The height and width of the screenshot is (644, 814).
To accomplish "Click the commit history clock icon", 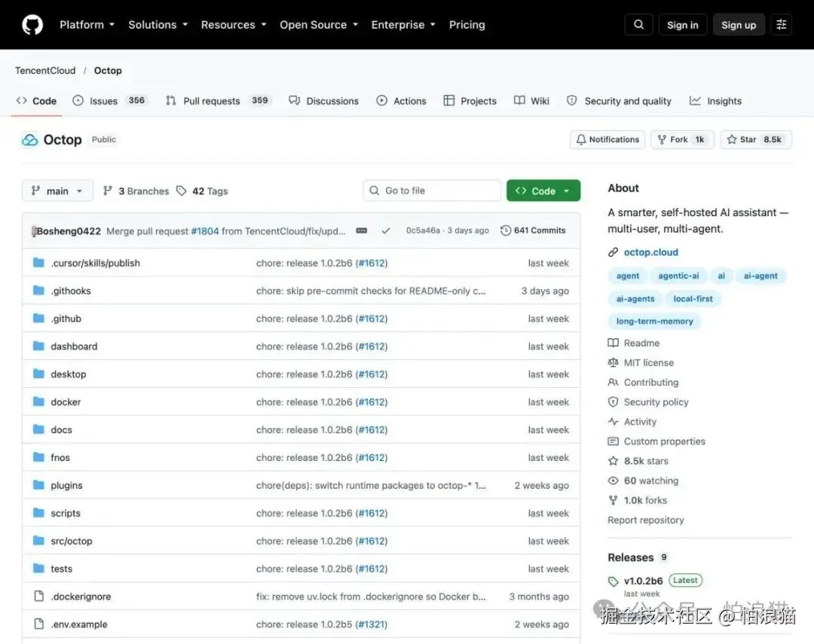I will [x=506, y=230].
